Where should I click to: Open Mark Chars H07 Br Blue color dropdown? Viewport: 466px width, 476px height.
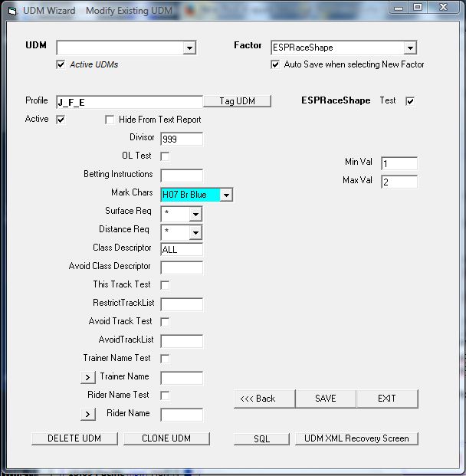[x=225, y=195]
